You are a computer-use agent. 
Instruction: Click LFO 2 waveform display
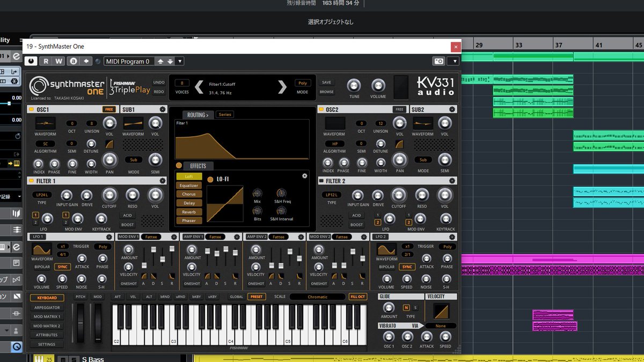[x=386, y=249]
